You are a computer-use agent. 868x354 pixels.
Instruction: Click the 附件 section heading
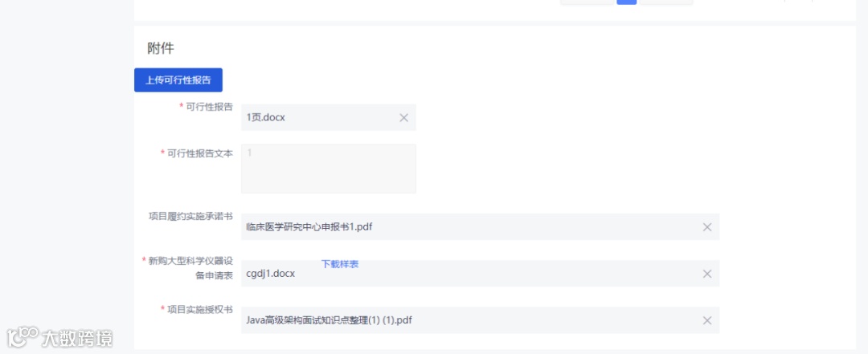click(x=161, y=49)
